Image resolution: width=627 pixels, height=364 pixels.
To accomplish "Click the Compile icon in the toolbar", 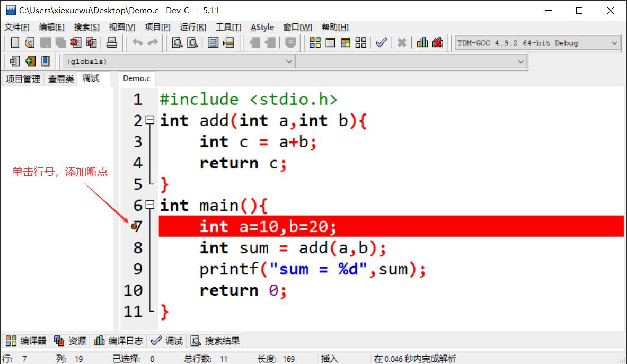I will point(314,42).
